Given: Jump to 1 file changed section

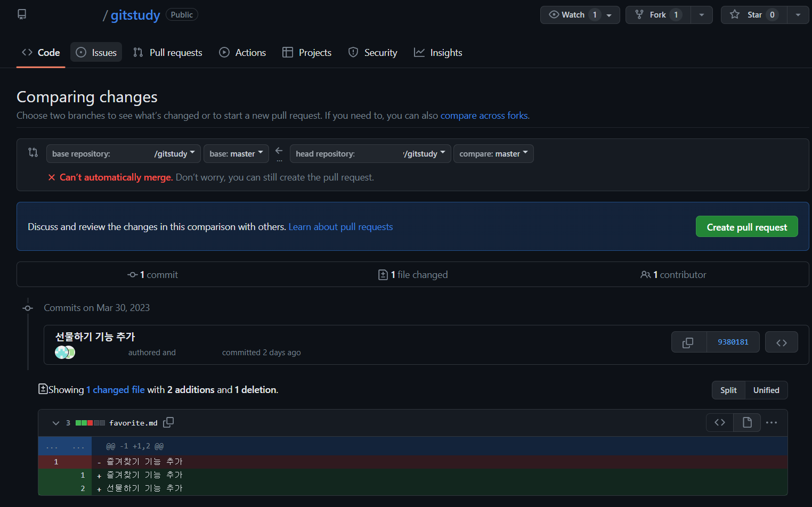Looking at the screenshot, I should (413, 275).
